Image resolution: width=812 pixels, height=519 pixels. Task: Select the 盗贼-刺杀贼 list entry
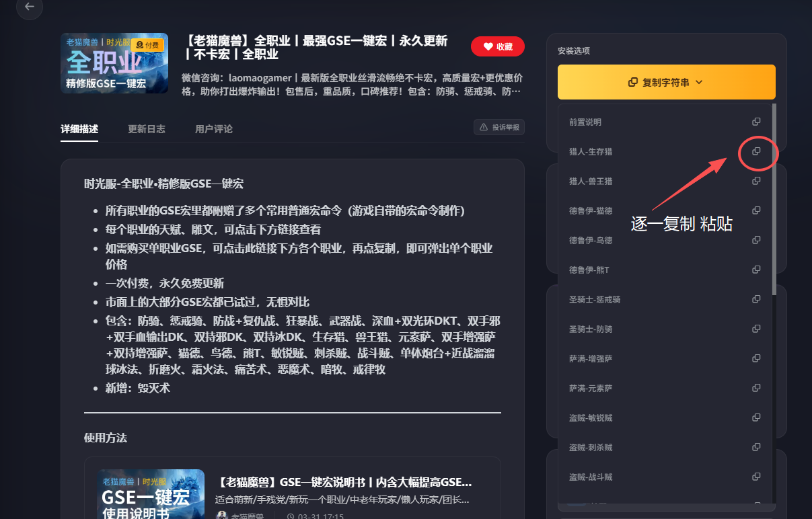tap(665, 447)
